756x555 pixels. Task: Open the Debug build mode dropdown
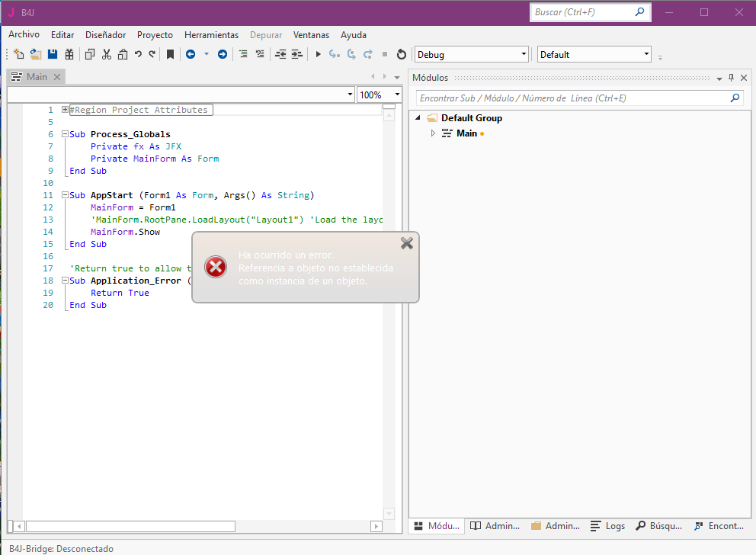tap(524, 54)
